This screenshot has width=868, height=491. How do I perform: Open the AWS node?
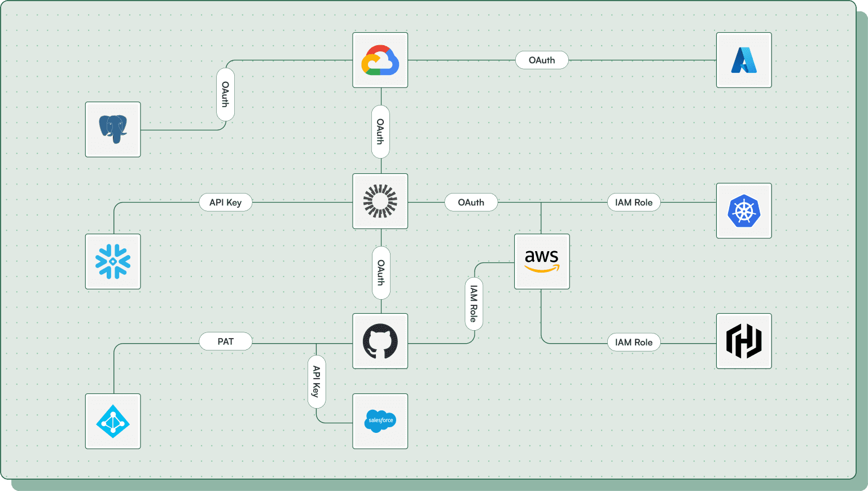(542, 261)
